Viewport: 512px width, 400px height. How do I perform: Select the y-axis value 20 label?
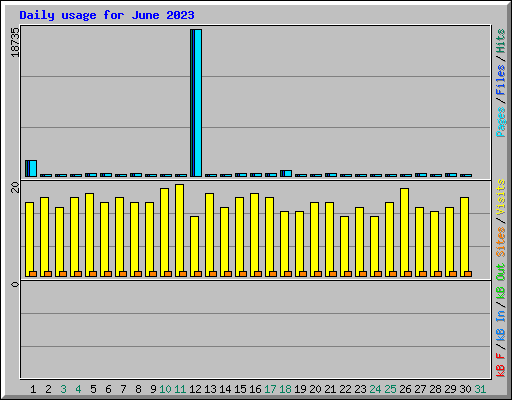pos(15,187)
